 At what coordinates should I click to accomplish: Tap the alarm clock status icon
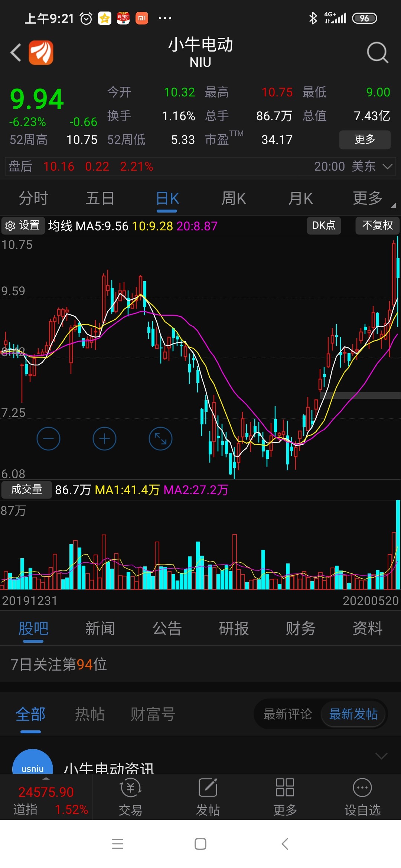point(86,18)
